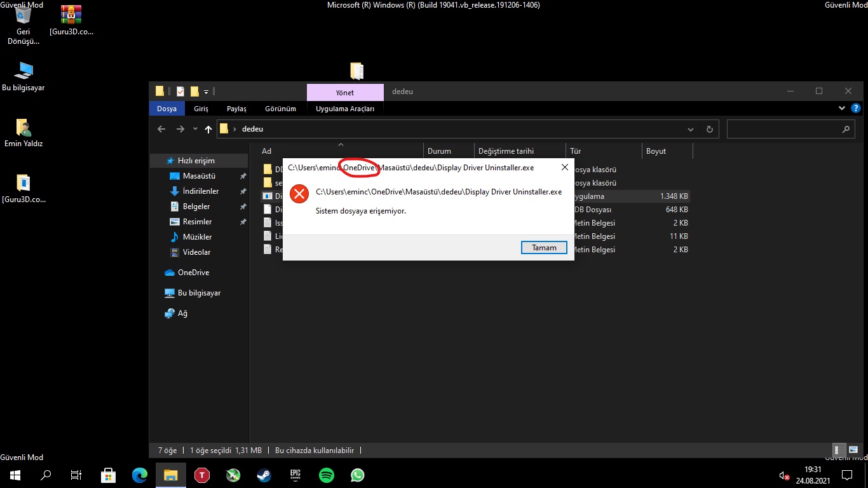The height and width of the screenshot is (488, 868).
Task: Click the dedeu breadcrumb in the address bar
Action: [252, 129]
